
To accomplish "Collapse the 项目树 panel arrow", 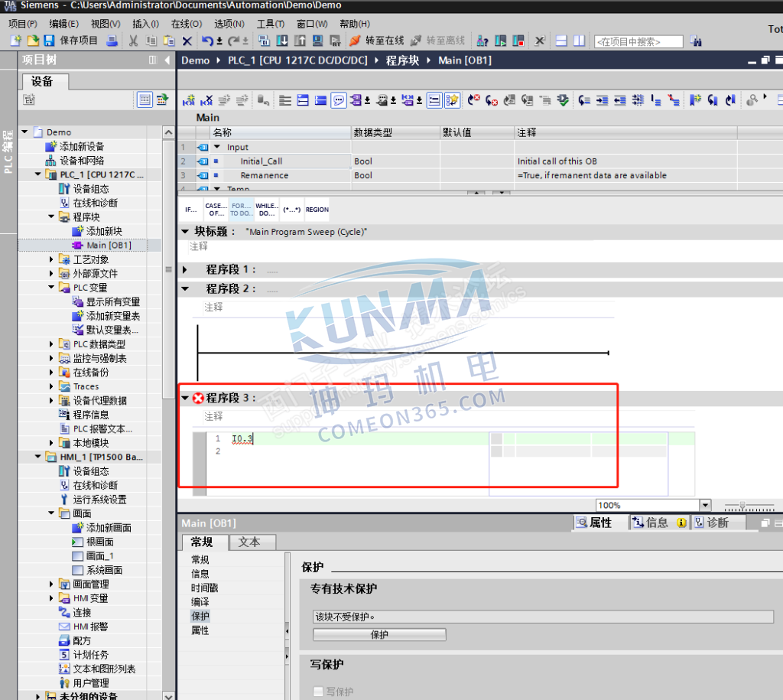I will (167, 60).
